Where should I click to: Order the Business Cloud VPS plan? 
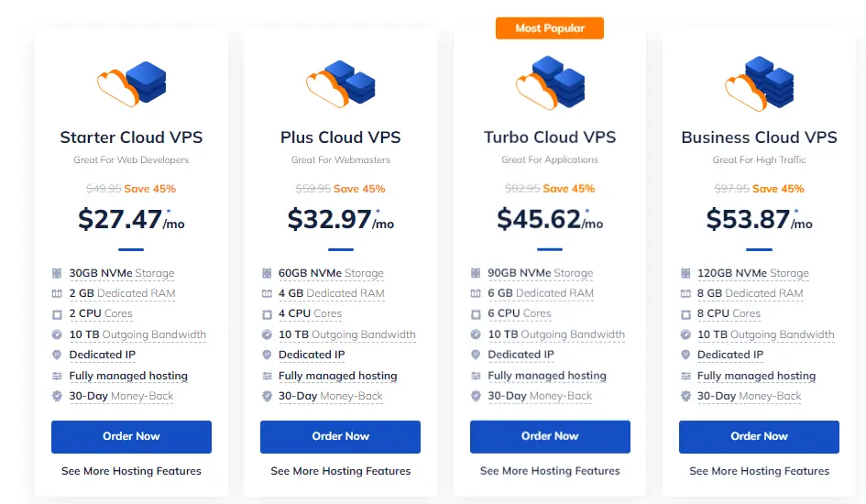(x=759, y=437)
